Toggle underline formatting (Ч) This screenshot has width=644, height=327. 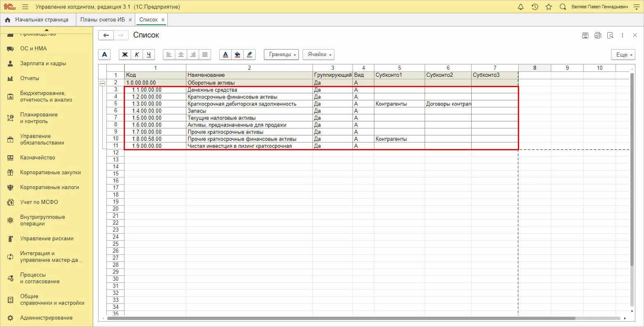tap(149, 54)
